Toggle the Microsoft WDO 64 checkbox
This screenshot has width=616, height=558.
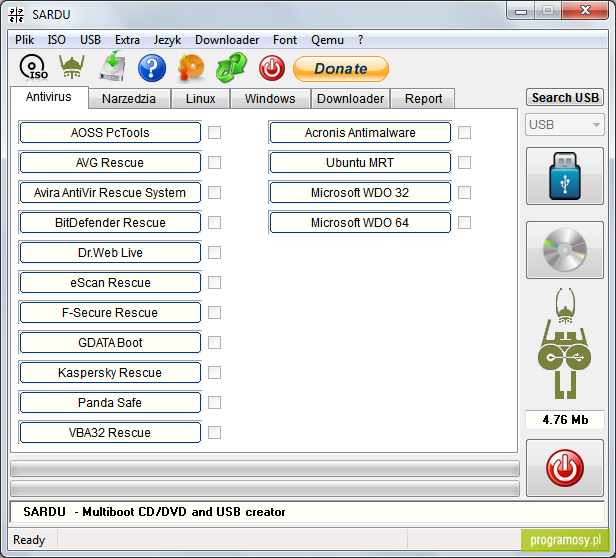(x=464, y=222)
